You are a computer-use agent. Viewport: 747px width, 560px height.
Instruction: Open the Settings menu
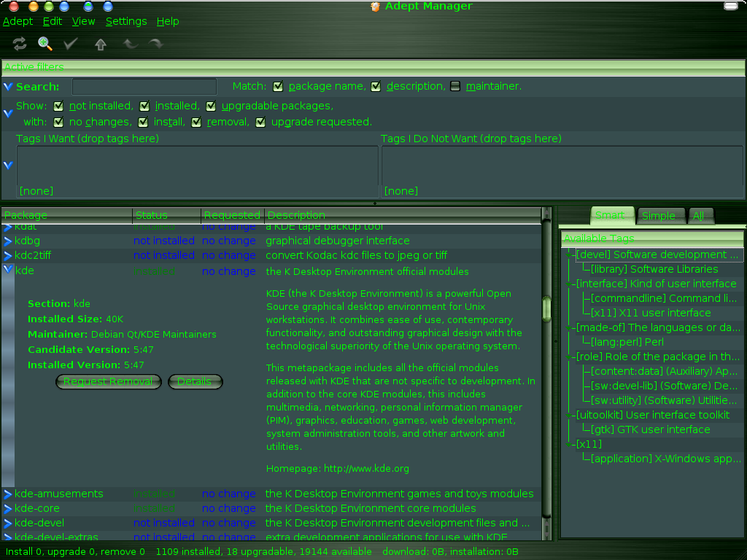[x=126, y=21]
